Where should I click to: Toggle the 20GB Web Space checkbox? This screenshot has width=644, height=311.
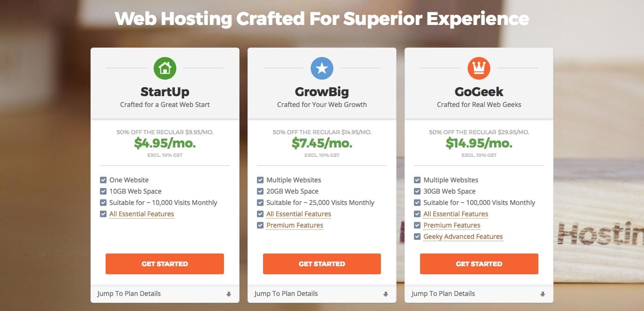tap(260, 191)
